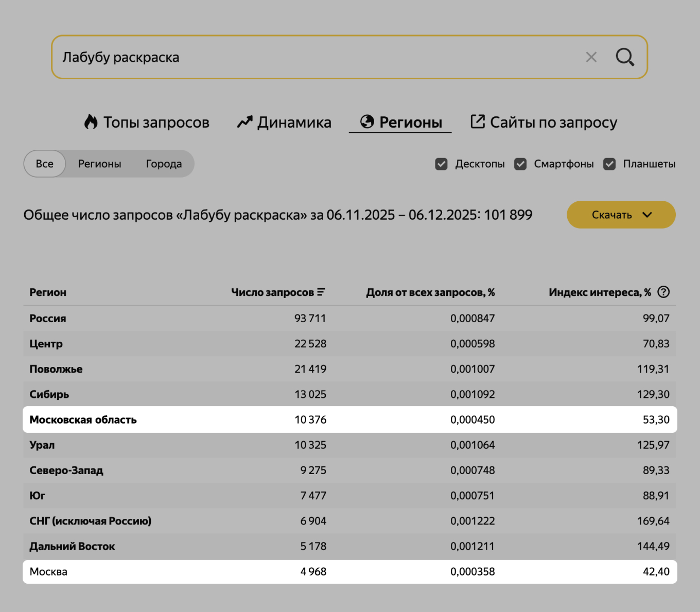700x612 pixels.
Task: Uncheck the Планшеты checkbox
Action: pyautogui.click(x=609, y=164)
